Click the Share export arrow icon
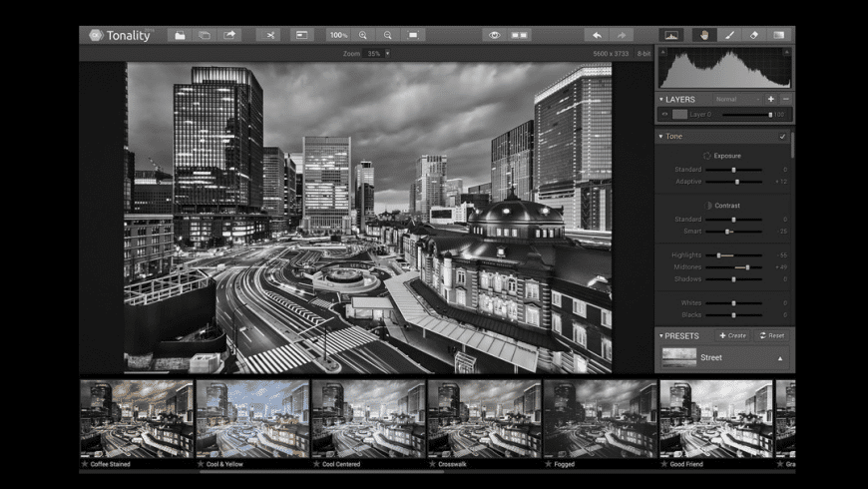The width and height of the screenshot is (868, 489). [x=229, y=35]
